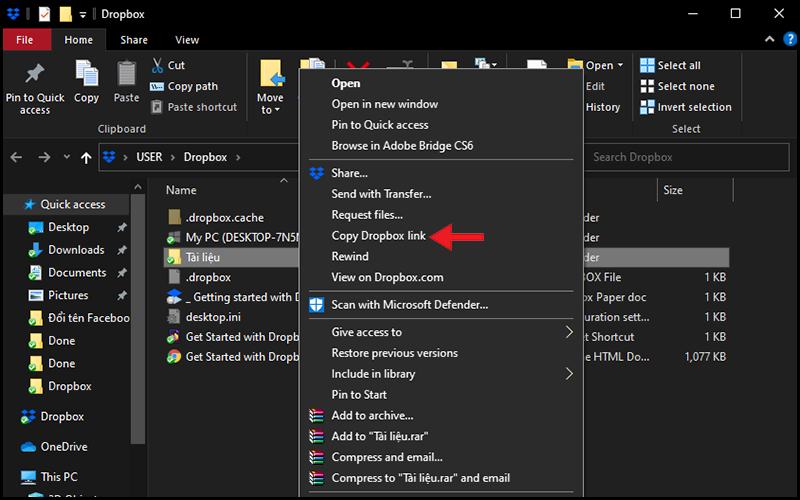Open Dropbox in the navigation pane
Image resolution: width=800 pixels, height=500 pixels.
[x=61, y=416]
